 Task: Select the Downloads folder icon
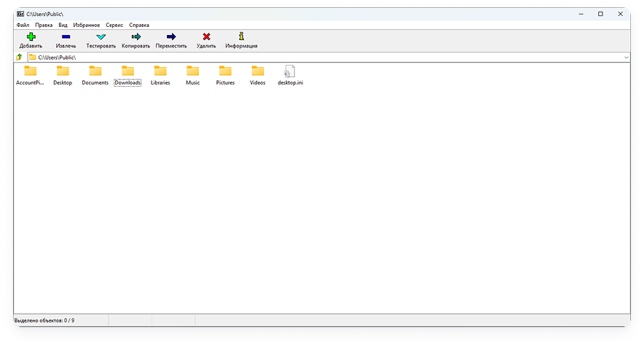coord(127,71)
